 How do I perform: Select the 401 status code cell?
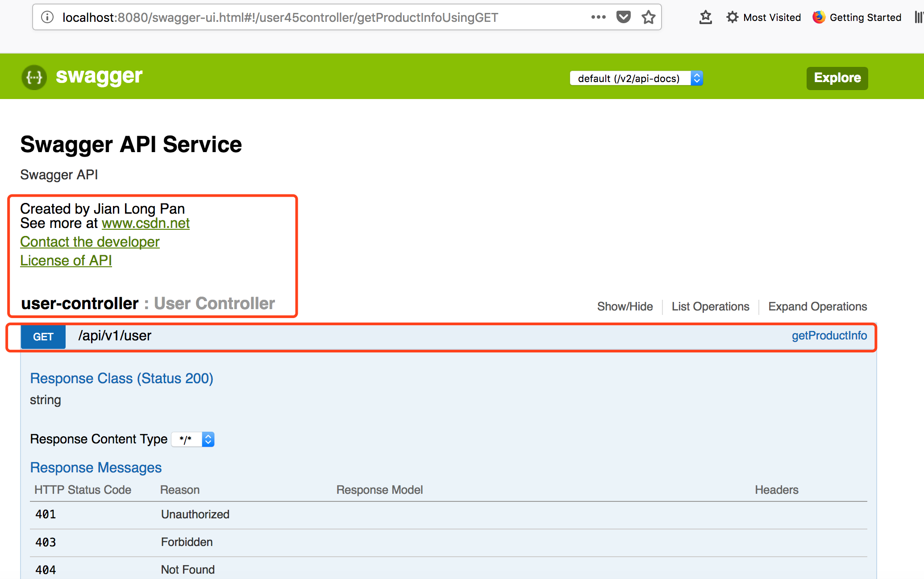[46, 514]
